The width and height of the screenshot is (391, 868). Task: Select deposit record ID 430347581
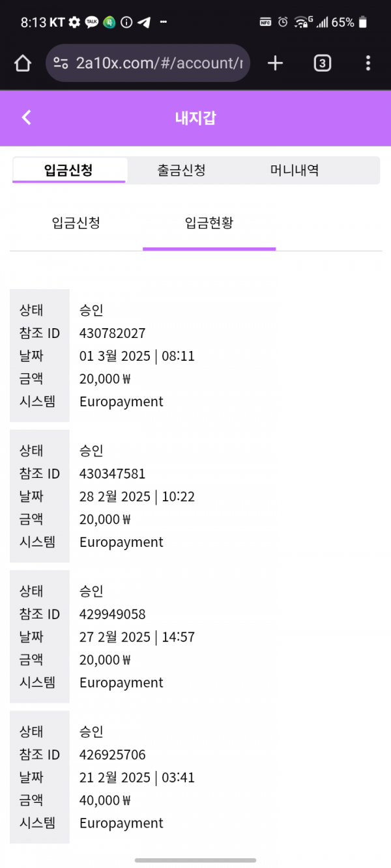coord(112,474)
